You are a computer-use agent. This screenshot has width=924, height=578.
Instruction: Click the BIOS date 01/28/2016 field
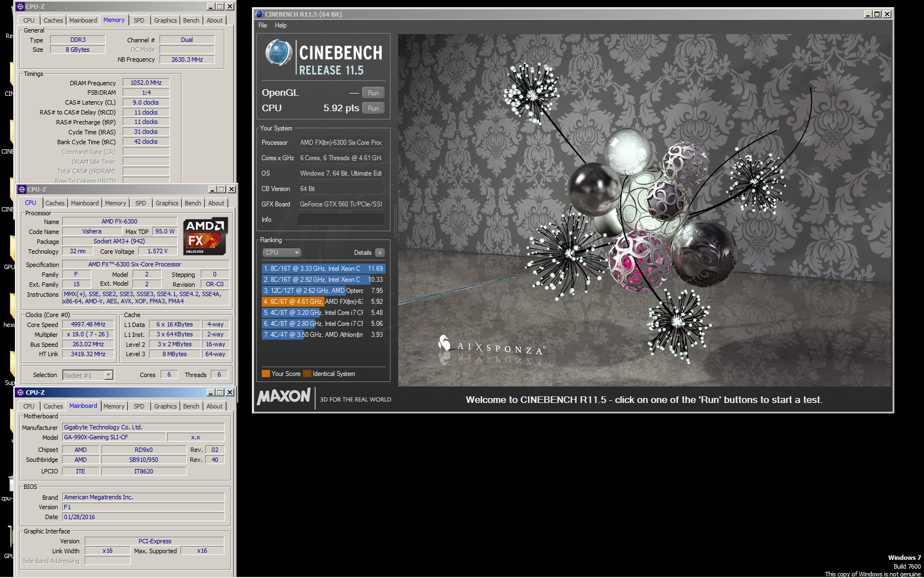point(144,517)
